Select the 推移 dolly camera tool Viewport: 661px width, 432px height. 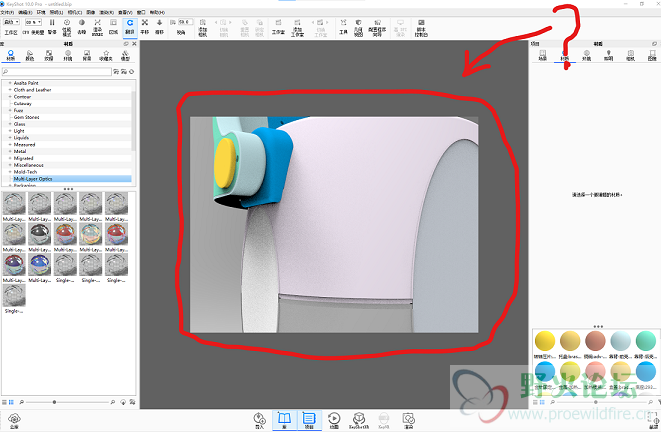pyautogui.click(x=159, y=26)
